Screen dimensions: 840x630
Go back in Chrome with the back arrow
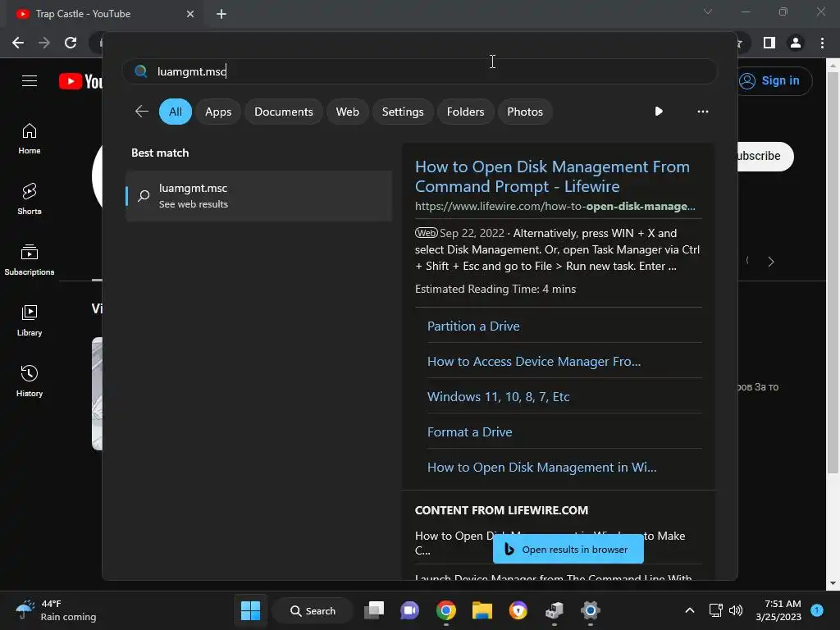point(18,43)
